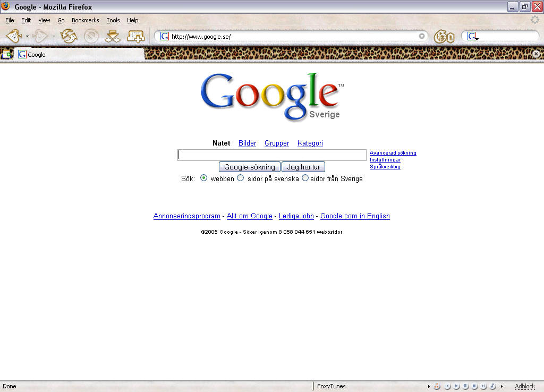544x392 pixels.
Task: Click the "Google-sökning" search button
Action: coord(249,167)
